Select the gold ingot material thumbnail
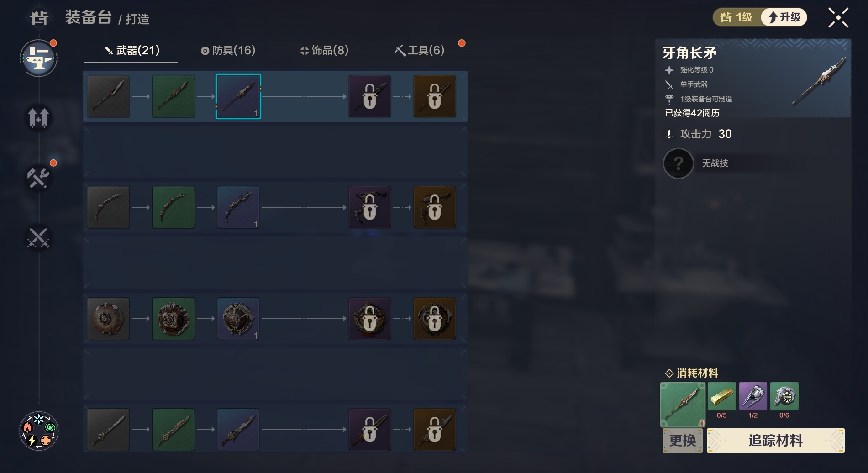Viewport: 868px width, 473px height. pos(721,396)
